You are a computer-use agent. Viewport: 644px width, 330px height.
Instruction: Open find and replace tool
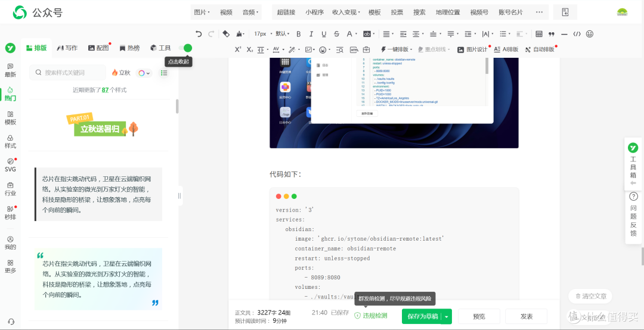pos(340,49)
